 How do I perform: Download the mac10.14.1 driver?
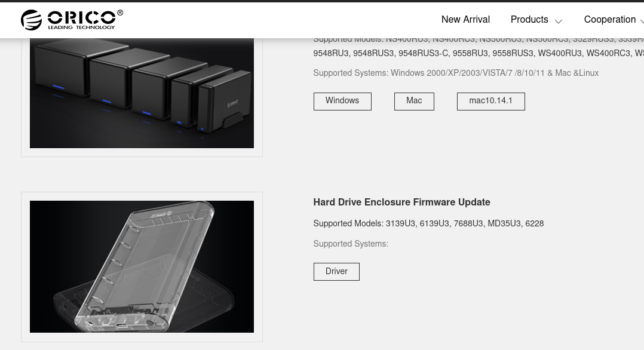click(x=491, y=101)
